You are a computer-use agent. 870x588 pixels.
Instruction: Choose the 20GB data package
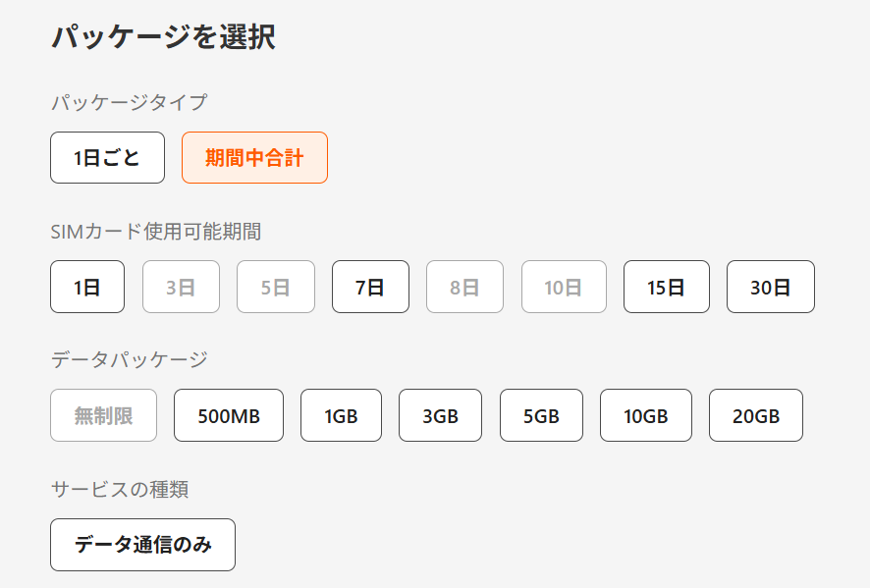[755, 415]
